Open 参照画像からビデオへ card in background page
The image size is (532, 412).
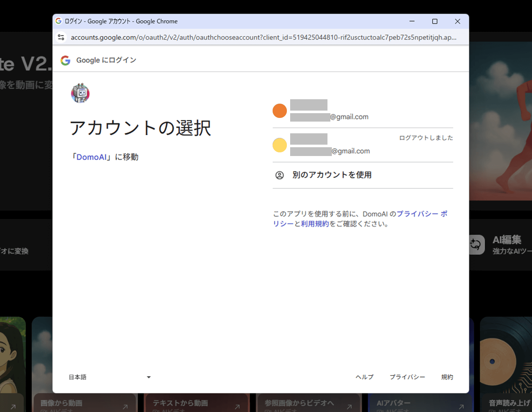(x=309, y=402)
